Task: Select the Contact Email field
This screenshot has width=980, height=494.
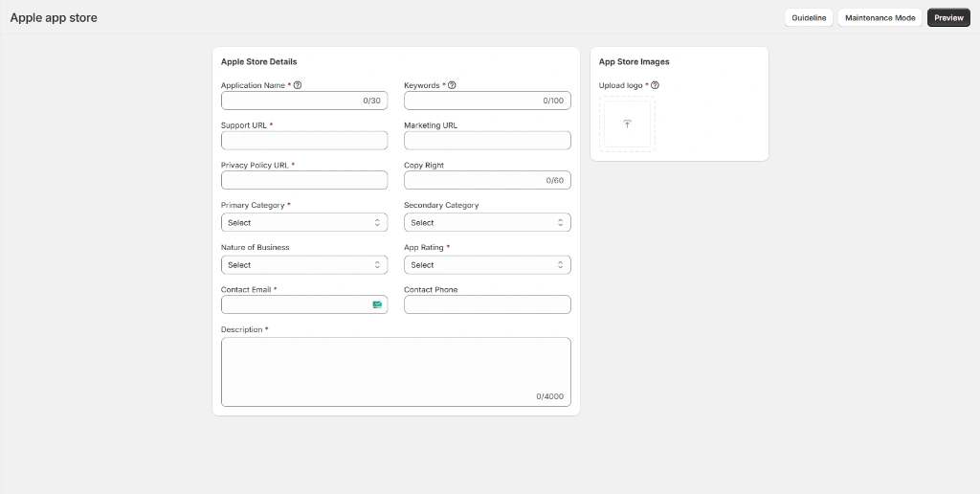Action: click(304, 304)
